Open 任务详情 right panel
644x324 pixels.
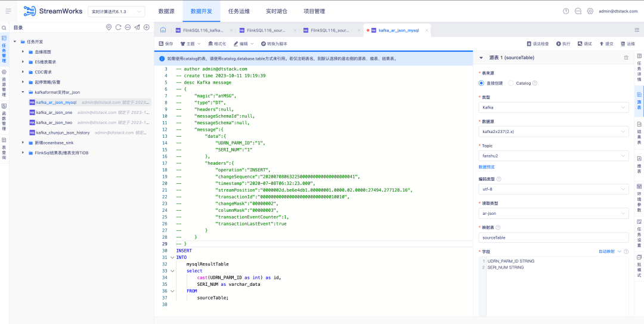(x=639, y=67)
